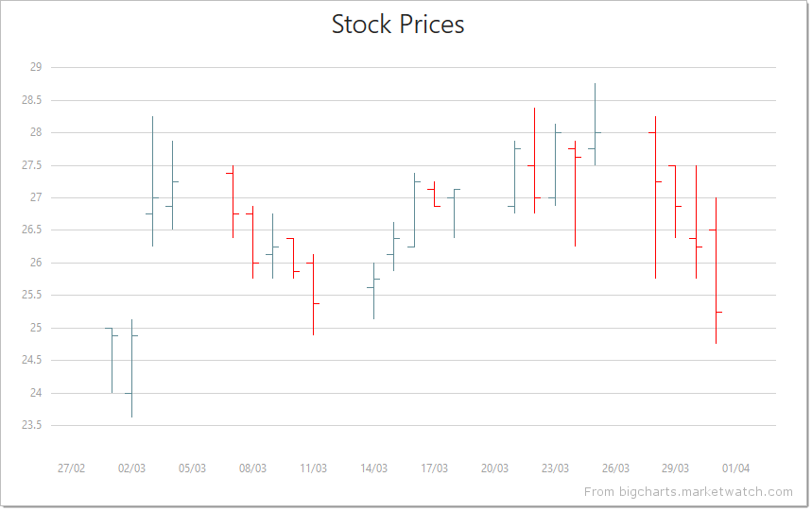
Task: Select the 23.5 value-axis label
Action: click(32, 425)
